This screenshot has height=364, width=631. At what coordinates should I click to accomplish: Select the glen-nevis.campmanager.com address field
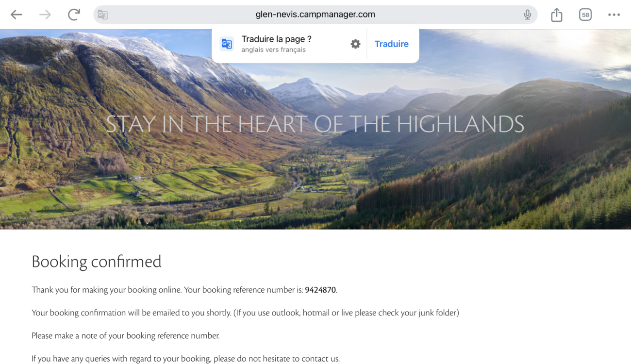[315, 15]
